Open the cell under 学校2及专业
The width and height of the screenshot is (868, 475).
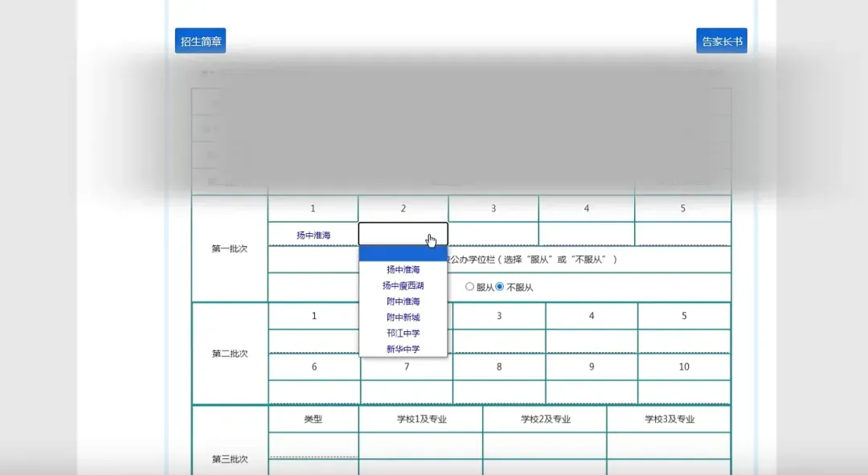[545, 445]
